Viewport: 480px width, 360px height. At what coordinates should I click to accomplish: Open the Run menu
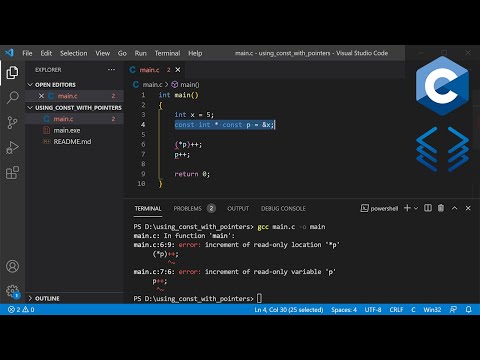pyautogui.click(x=140, y=53)
